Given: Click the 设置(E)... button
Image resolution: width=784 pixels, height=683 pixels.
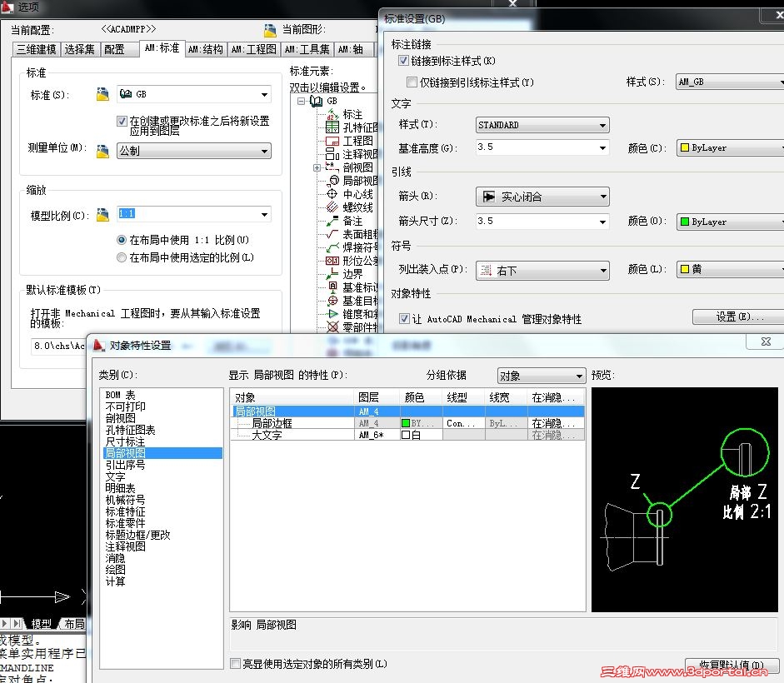Looking at the screenshot, I should pos(739,317).
